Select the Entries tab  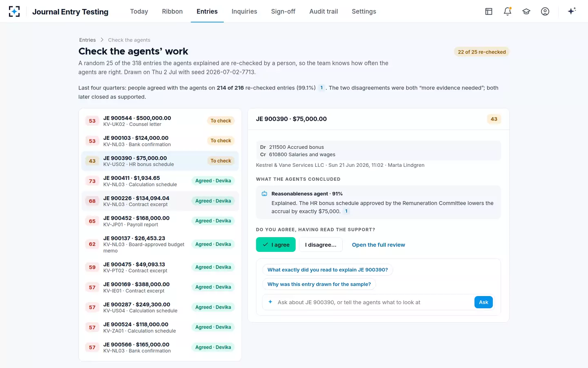pos(207,11)
